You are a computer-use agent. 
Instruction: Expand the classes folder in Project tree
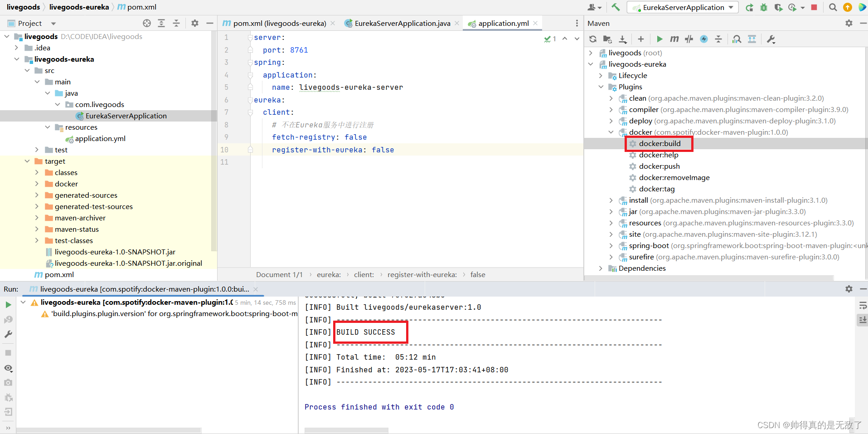pos(37,172)
